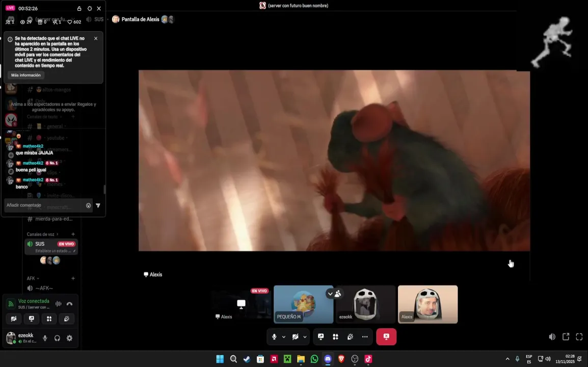Viewport: 588px width, 367px height.
Task: Disconnect from voice using hang-up icon
Action: pos(69,304)
